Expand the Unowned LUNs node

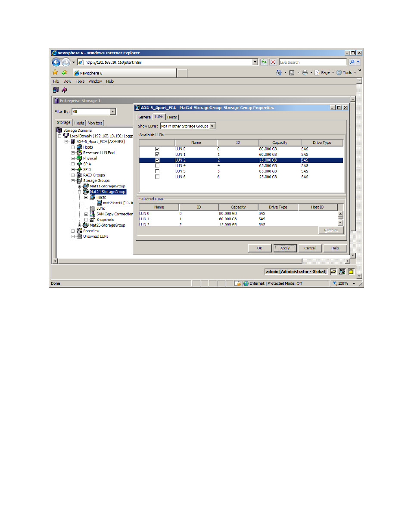(73, 236)
